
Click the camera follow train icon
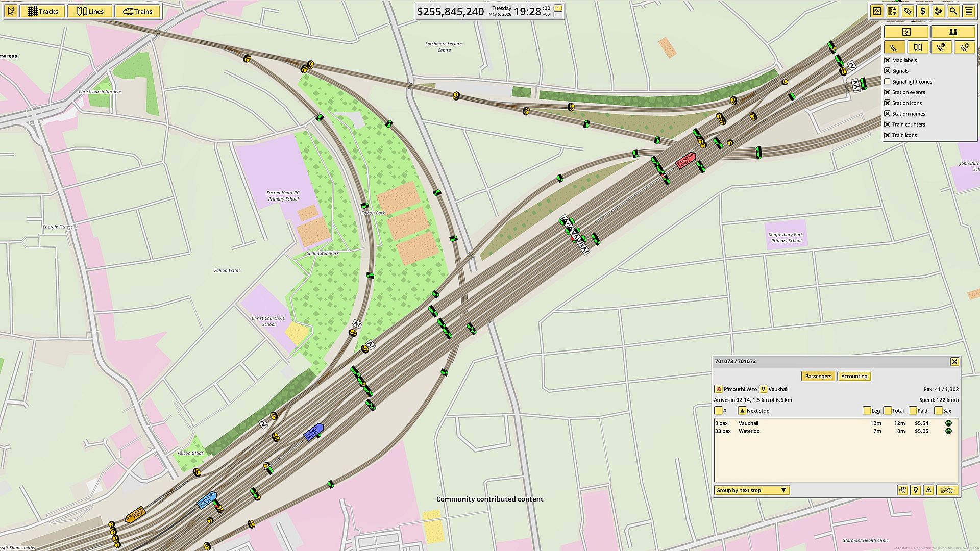pos(903,490)
